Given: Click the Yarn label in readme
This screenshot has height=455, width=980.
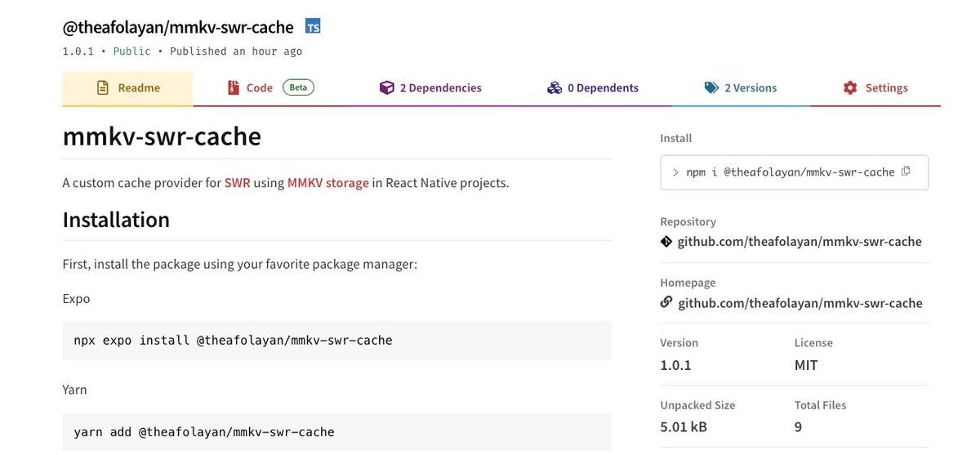Looking at the screenshot, I should 74,390.
